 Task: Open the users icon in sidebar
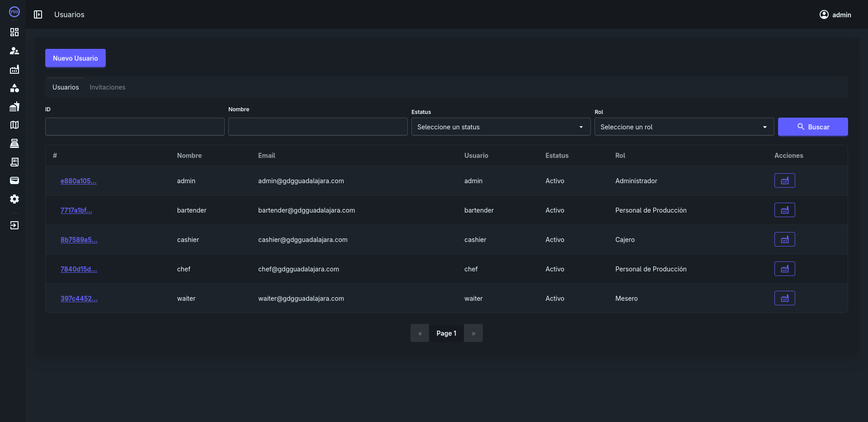pos(14,51)
